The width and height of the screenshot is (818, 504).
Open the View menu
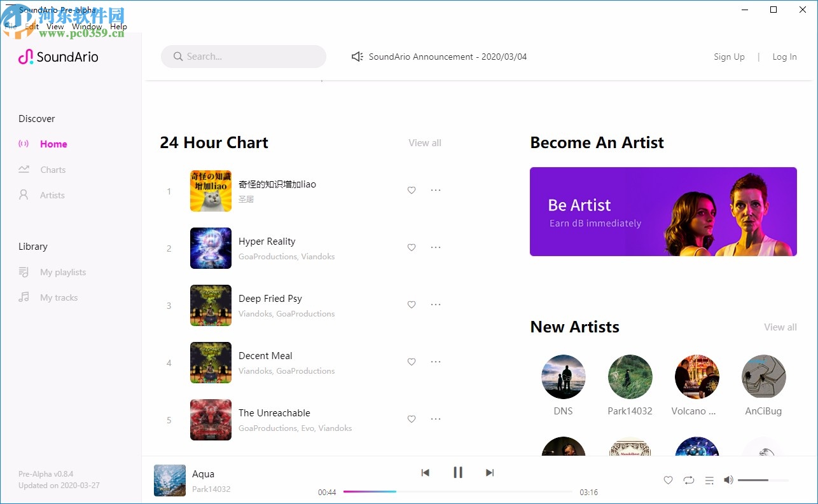click(x=55, y=27)
